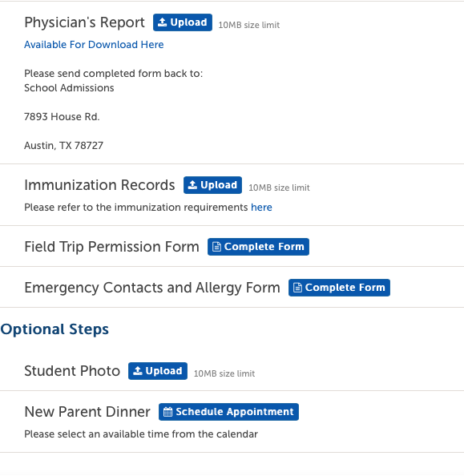Open Complete Form for Emergency Contacts and Allergy
The width and height of the screenshot is (464, 476).
pyautogui.click(x=339, y=288)
